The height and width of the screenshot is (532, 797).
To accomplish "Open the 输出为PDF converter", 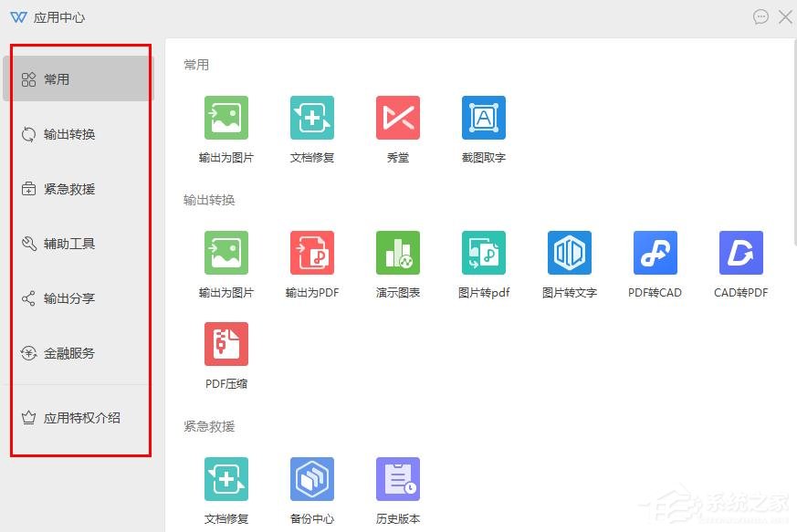I will pyautogui.click(x=311, y=253).
